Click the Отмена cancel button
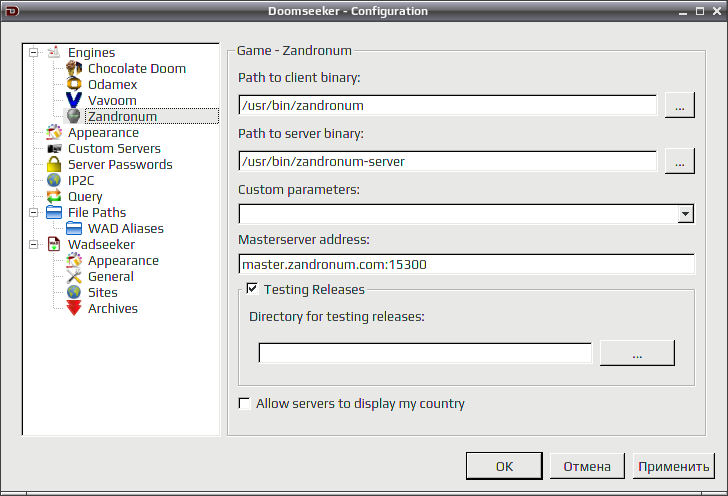This screenshot has width=728, height=496. click(587, 466)
